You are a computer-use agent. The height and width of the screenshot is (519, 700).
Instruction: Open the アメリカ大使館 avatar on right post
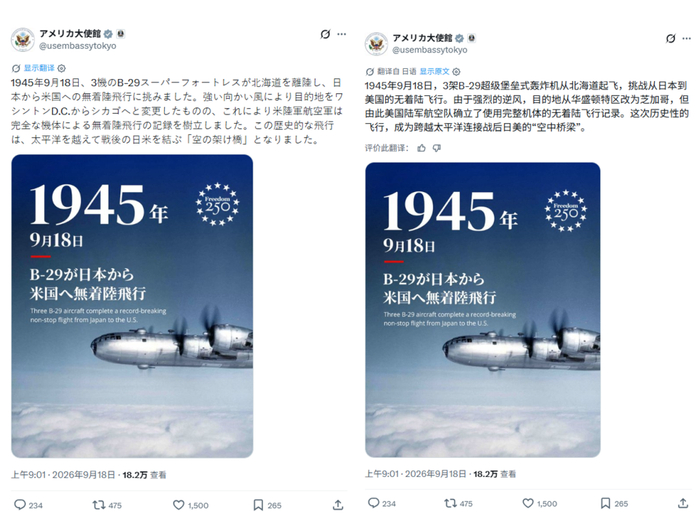[x=376, y=44]
